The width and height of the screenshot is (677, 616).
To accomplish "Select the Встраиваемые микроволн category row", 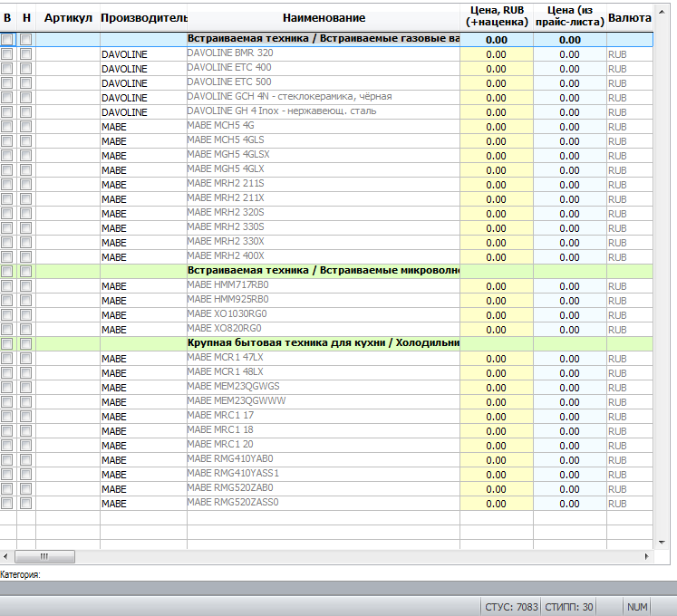I will pyautogui.click(x=326, y=271).
